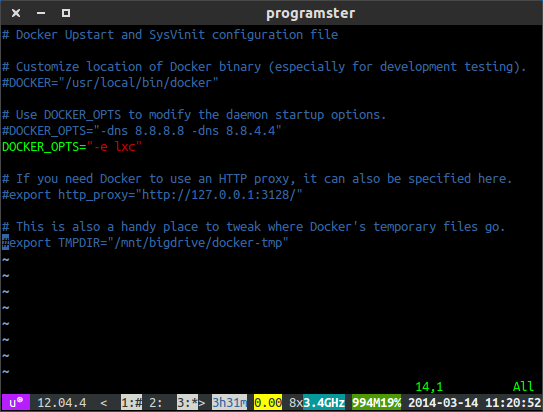Click the #export TMPDIR line
This screenshot has width=543, height=412.
[145, 243]
